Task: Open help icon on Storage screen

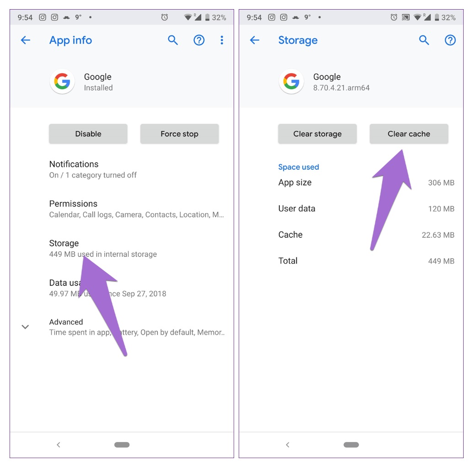Action: 450,40
